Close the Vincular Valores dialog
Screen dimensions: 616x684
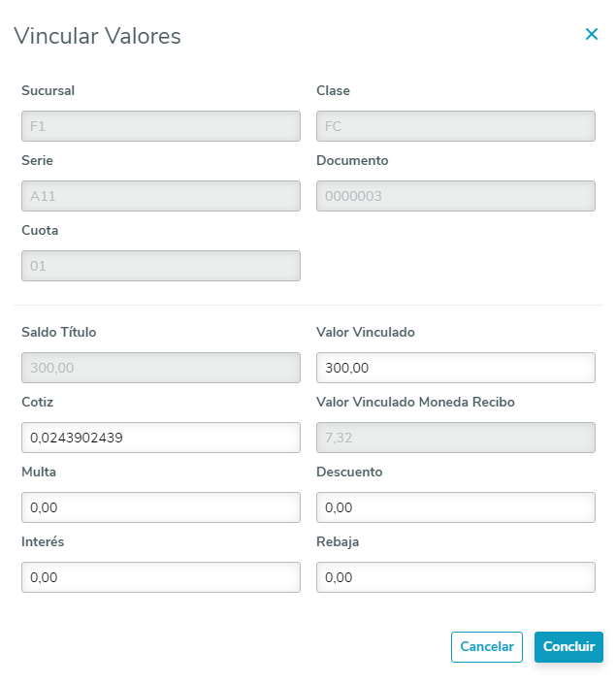pos(591,35)
